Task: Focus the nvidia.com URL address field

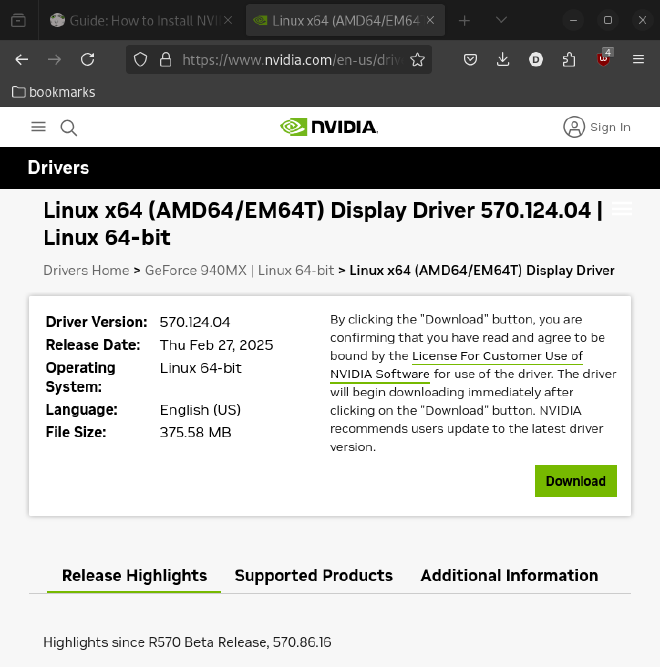Action: click(291, 60)
